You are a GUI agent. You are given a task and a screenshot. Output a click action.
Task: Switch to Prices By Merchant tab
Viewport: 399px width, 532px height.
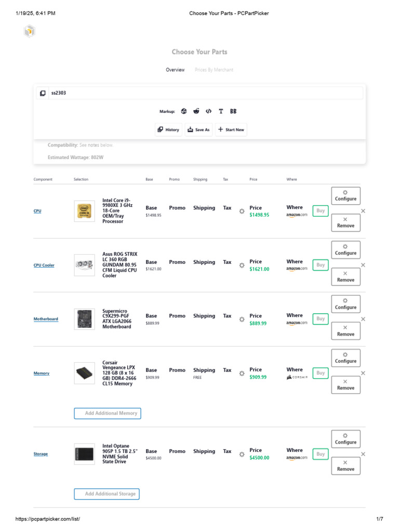coord(214,70)
